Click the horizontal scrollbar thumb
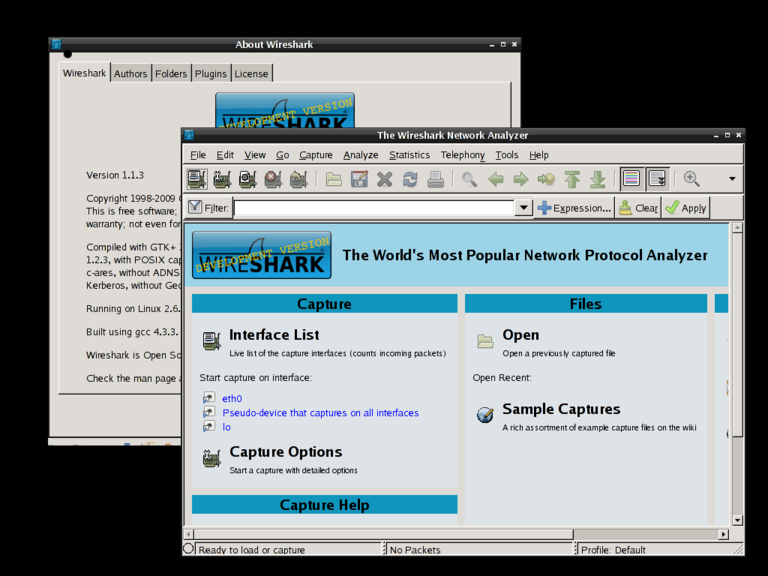 pyautogui.click(x=383, y=534)
